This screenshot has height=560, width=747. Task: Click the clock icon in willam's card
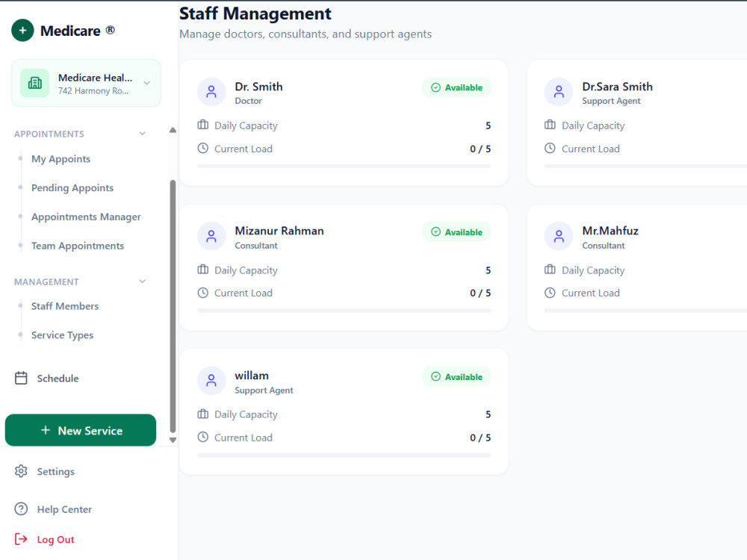pyautogui.click(x=203, y=437)
